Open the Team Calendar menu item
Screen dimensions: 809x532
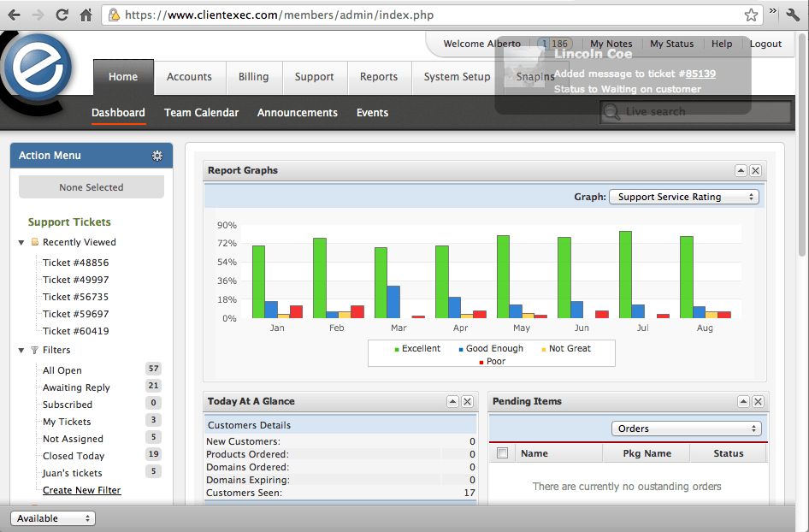coord(201,112)
